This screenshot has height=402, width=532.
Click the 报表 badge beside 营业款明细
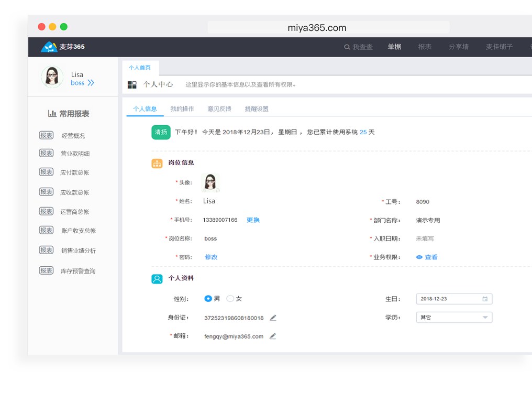[x=46, y=153]
